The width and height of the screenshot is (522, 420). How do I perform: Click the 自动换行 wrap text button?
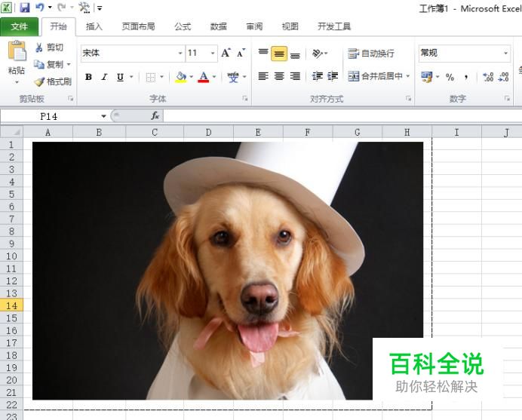coord(371,54)
